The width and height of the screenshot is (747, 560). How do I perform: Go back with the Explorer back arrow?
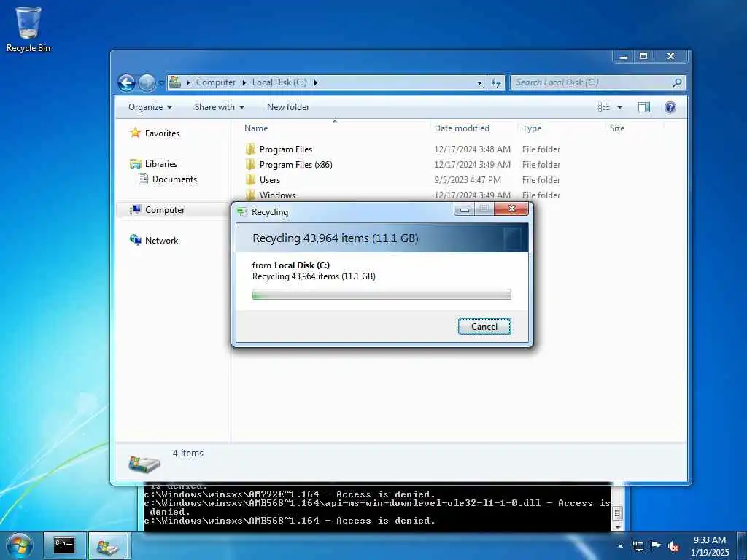click(126, 83)
